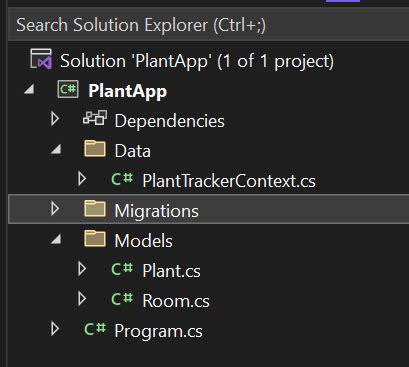Click the Models folder icon
This screenshot has width=409, height=367.
(95, 239)
